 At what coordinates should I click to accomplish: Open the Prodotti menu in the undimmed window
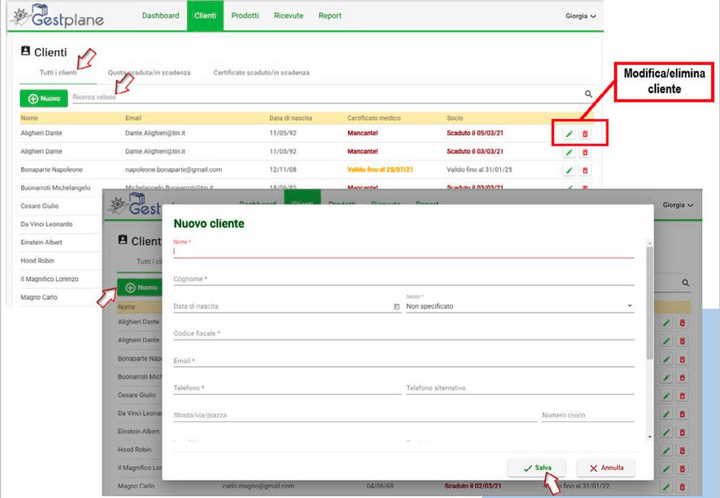coord(245,16)
